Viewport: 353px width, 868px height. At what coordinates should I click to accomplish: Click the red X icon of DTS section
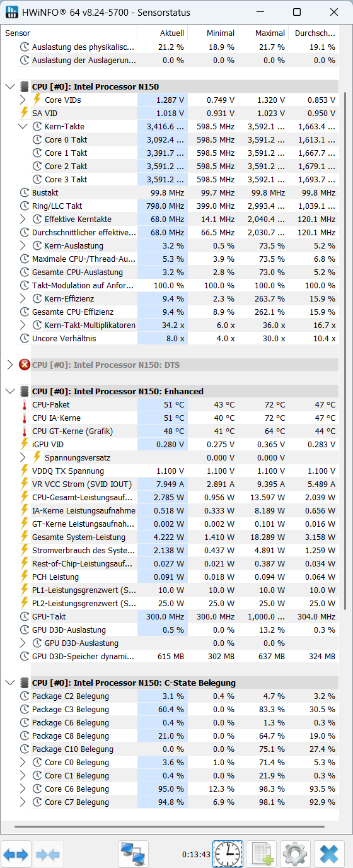click(x=25, y=365)
